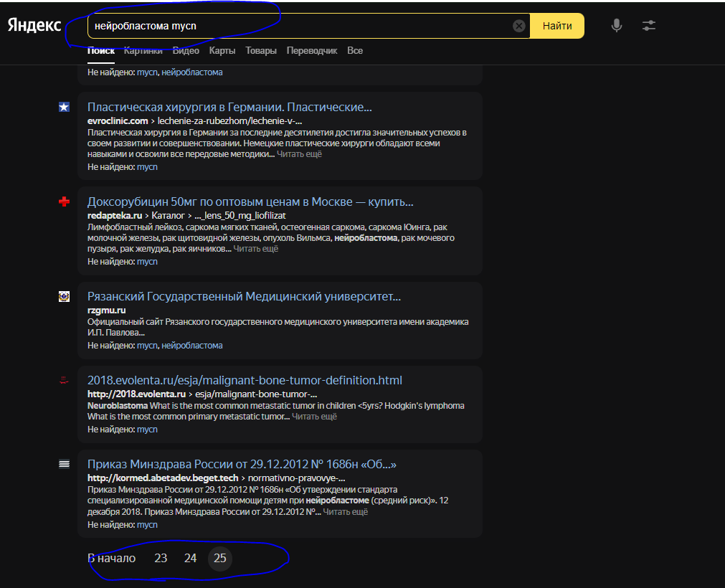Screen dimensions: 725x588
Task: Expand Читать ещё in evroclinic snippet
Action: (299, 154)
